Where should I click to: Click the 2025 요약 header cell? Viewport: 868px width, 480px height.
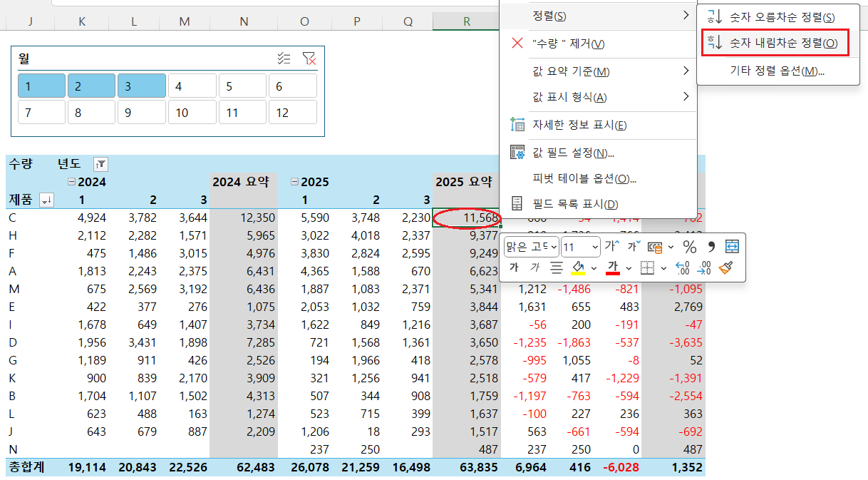(x=467, y=182)
